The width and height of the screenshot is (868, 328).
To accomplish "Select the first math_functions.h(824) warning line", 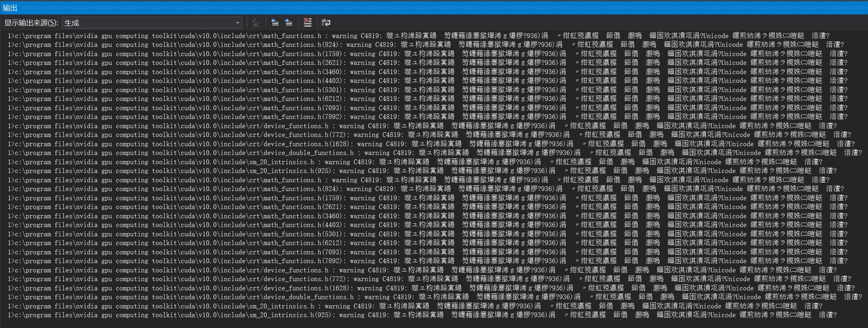I will 426,45.
